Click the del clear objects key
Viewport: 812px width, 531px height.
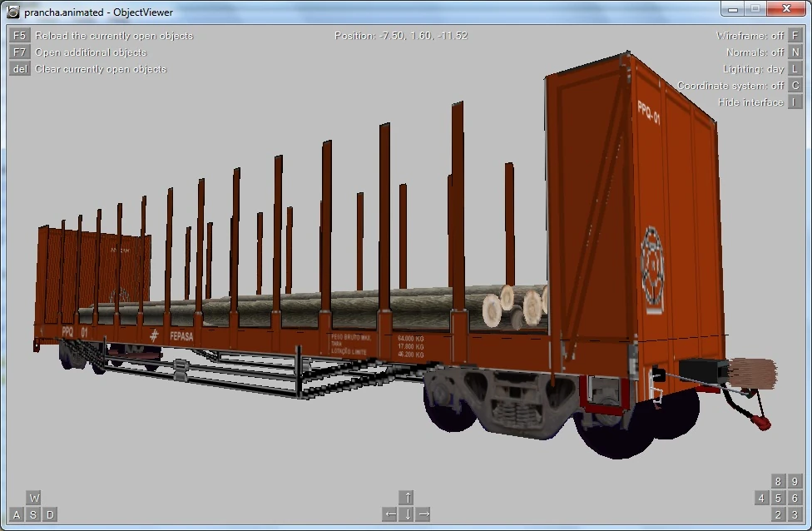tap(20, 68)
